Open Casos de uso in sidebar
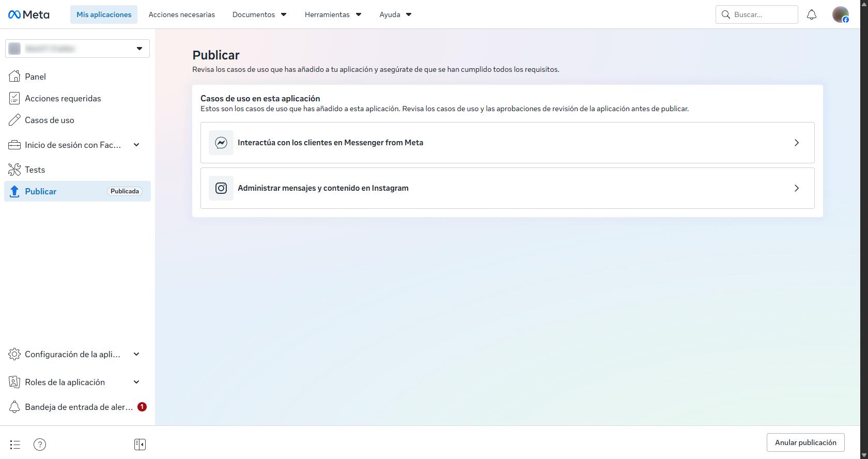The height and width of the screenshot is (459, 868). 78,120
